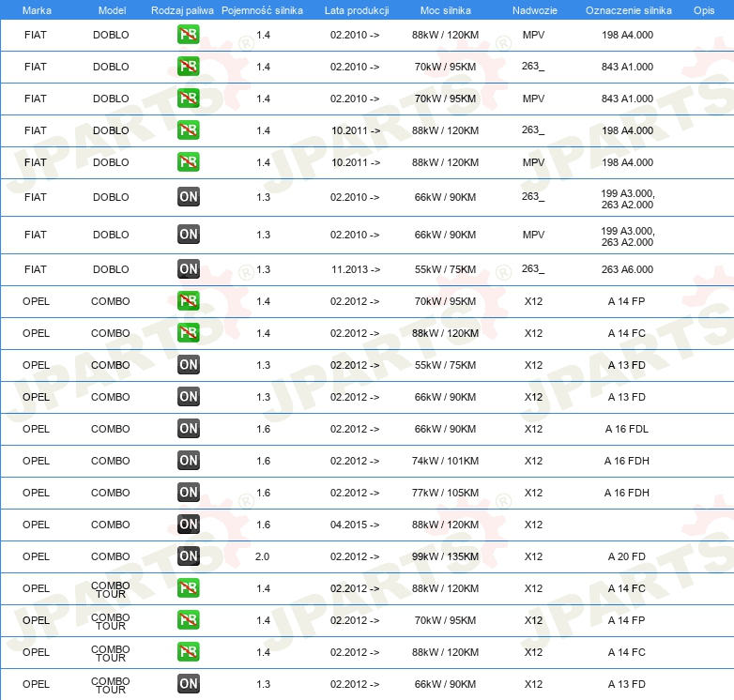Viewport: 734px width, 700px height.
Task: Click the Nadwozie column header
Action: click(x=535, y=10)
